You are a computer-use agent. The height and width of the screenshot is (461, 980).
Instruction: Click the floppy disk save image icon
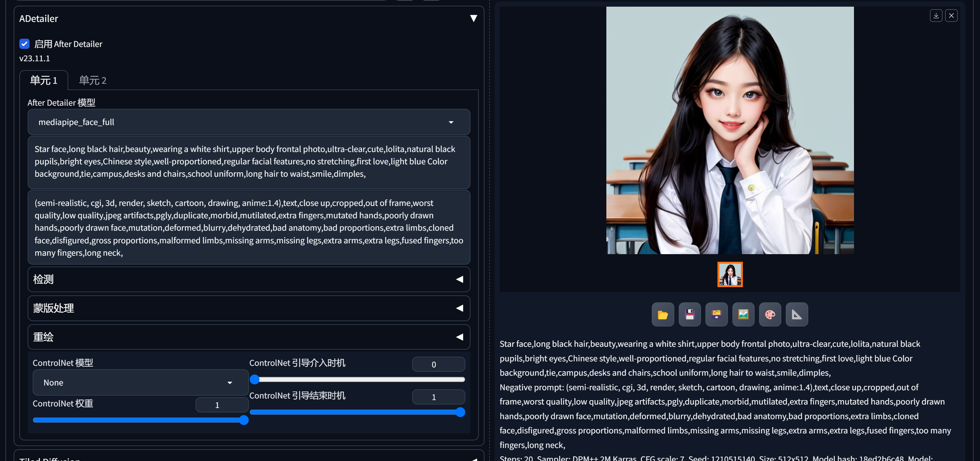pyautogui.click(x=689, y=314)
